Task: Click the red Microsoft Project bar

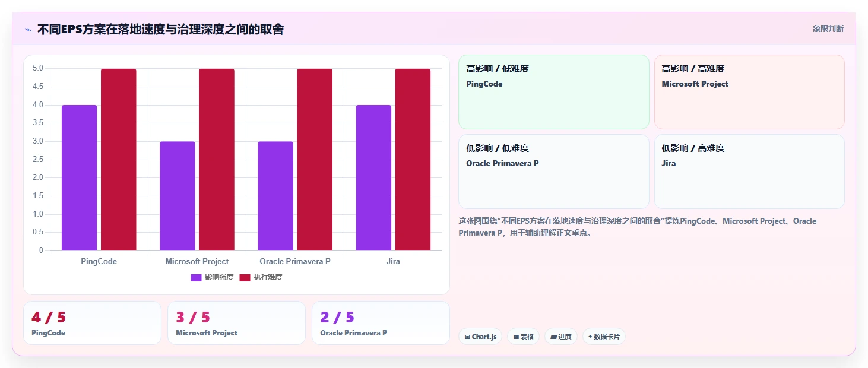Action: click(x=217, y=160)
